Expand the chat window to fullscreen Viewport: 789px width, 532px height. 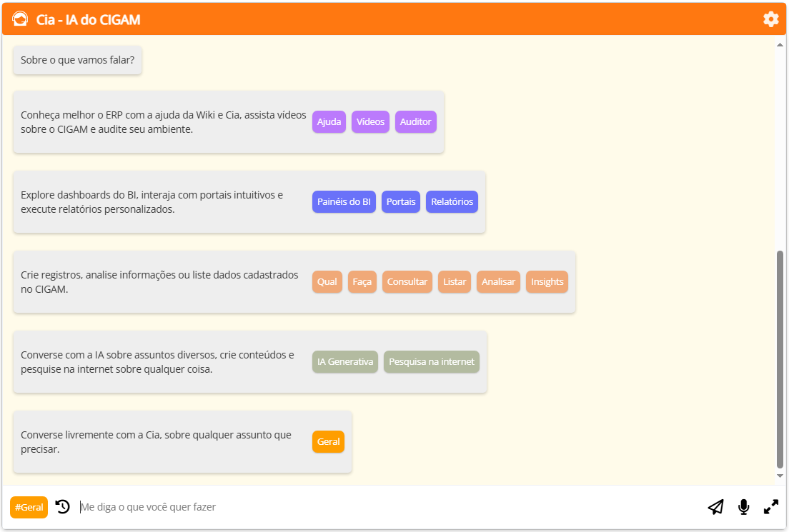tap(771, 507)
